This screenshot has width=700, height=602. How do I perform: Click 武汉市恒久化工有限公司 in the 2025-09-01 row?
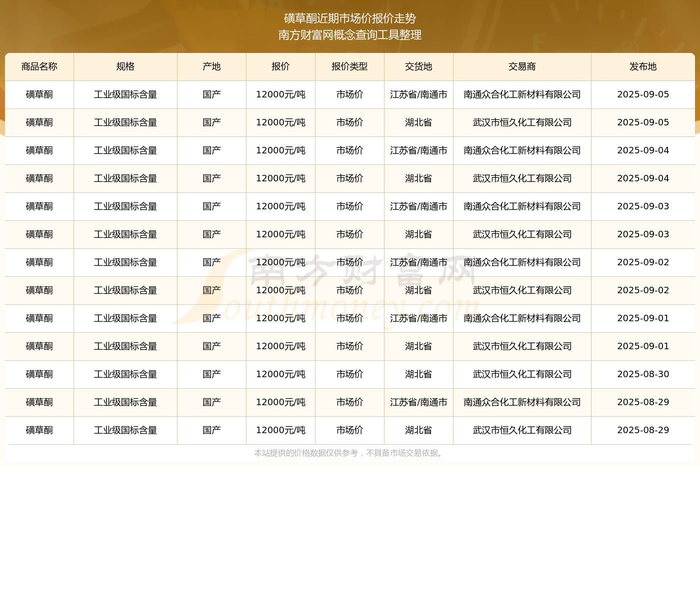point(522,346)
